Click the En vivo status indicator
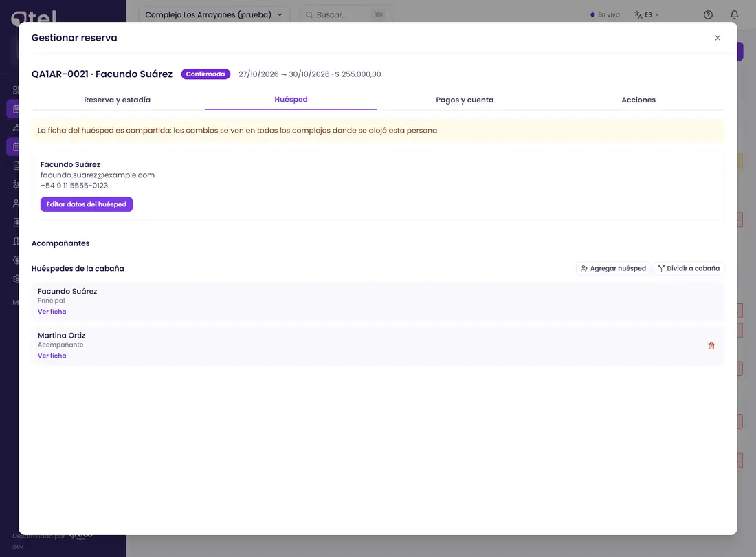The height and width of the screenshot is (557, 756). tap(605, 15)
